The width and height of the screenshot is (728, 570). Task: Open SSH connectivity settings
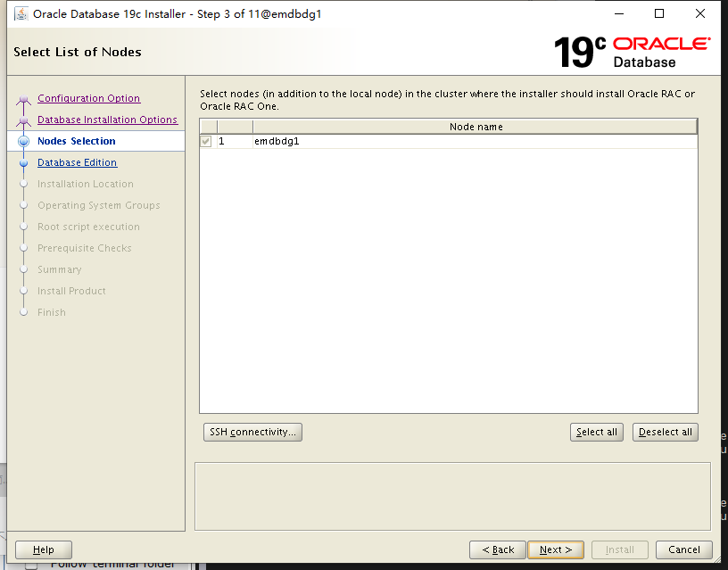coord(252,432)
